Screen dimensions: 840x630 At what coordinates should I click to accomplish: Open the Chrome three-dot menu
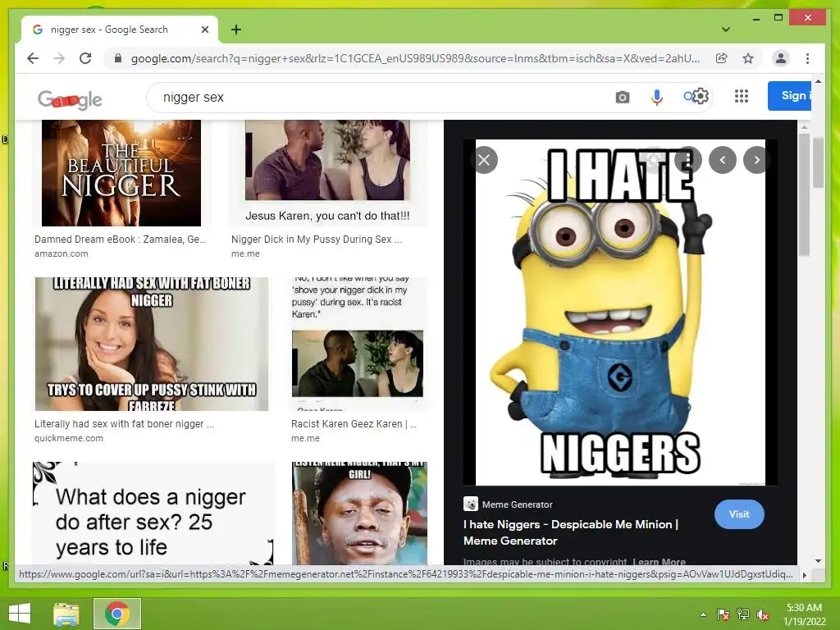(807, 58)
